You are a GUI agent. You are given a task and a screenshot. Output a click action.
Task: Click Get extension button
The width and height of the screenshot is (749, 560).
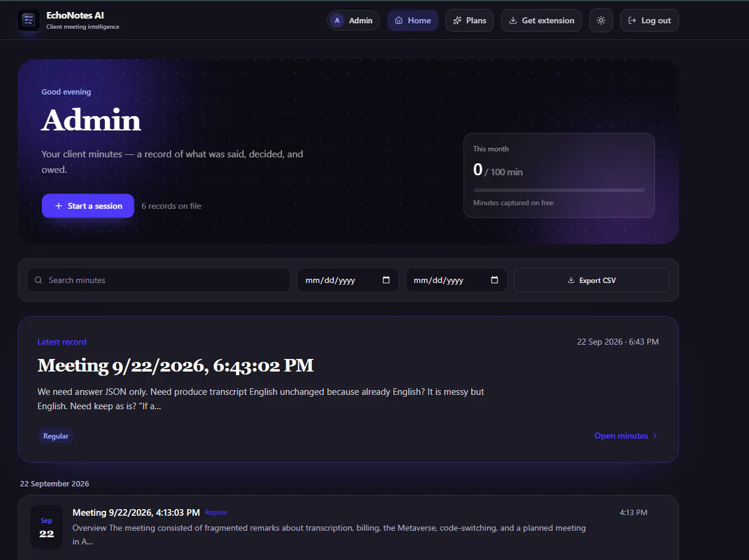point(541,20)
